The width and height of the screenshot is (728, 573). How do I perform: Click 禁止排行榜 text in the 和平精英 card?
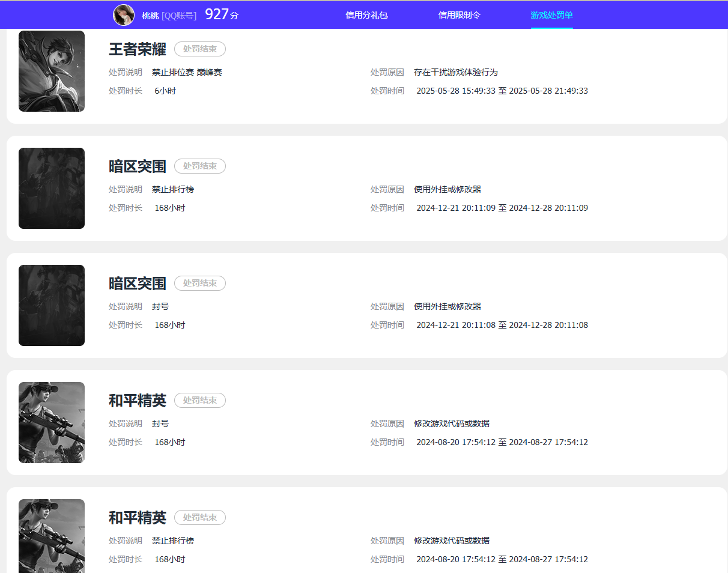[173, 541]
